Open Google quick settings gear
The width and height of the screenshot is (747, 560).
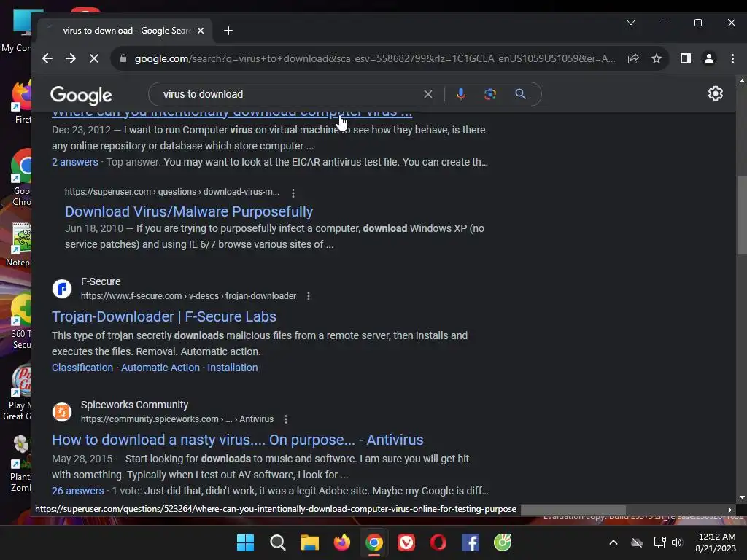click(715, 93)
